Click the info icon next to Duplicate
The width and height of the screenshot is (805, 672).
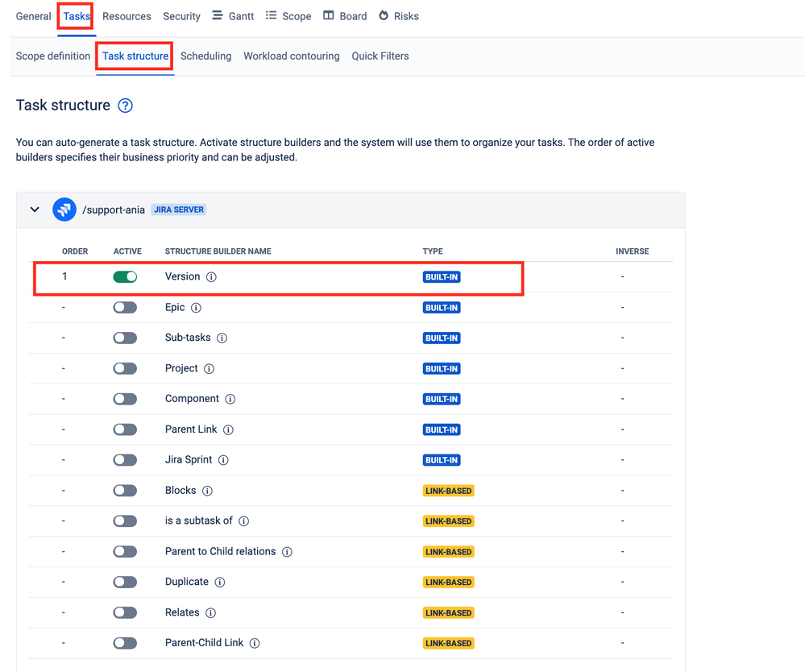pos(220,583)
